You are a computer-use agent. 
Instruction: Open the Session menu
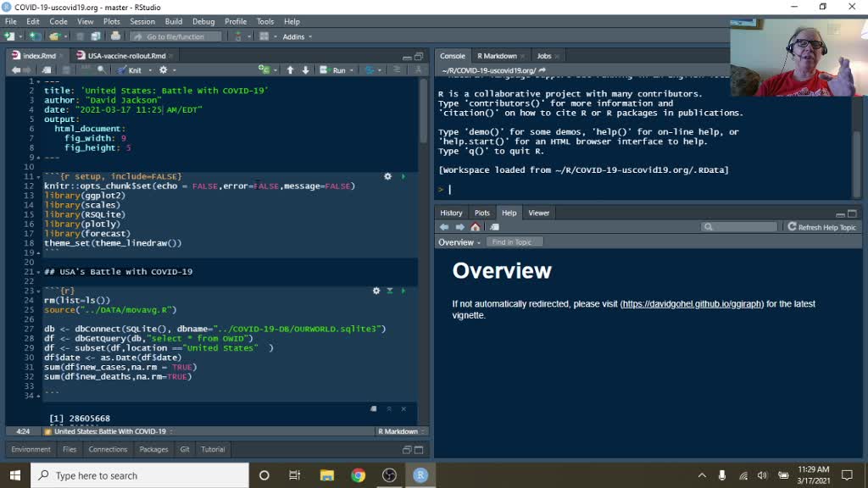(142, 21)
